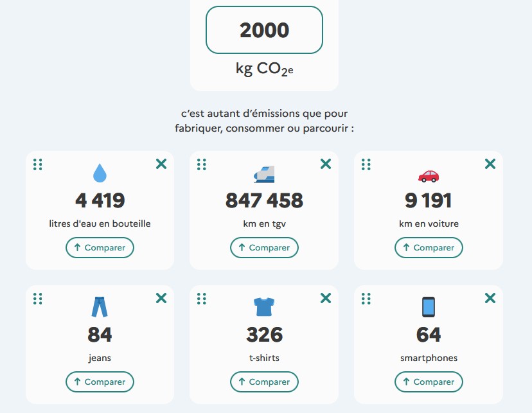Compare using jeans
Image resolution: width=532 pixels, height=413 pixels.
pos(100,382)
